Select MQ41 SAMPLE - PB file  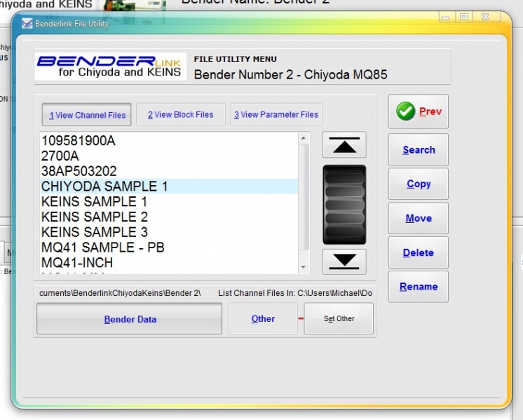coord(169,248)
